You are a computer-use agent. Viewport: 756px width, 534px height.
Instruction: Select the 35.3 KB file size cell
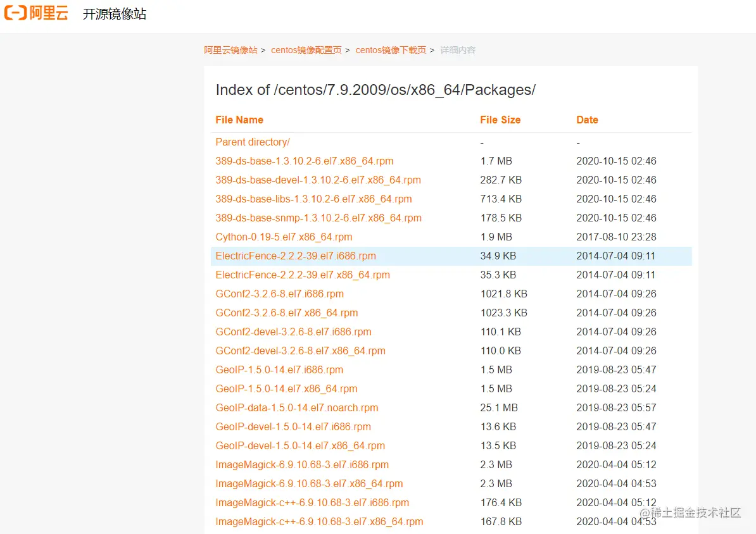(498, 275)
